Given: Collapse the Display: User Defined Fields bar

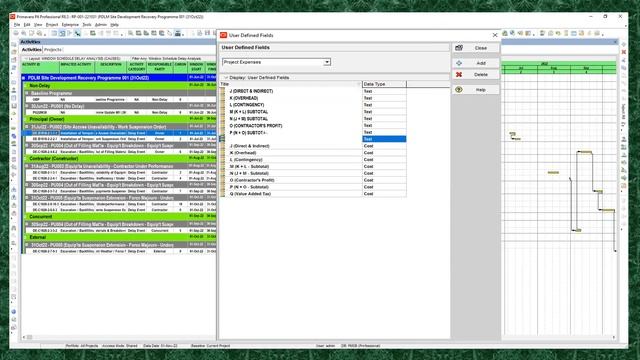Looking at the screenshot, I should [x=226, y=78].
